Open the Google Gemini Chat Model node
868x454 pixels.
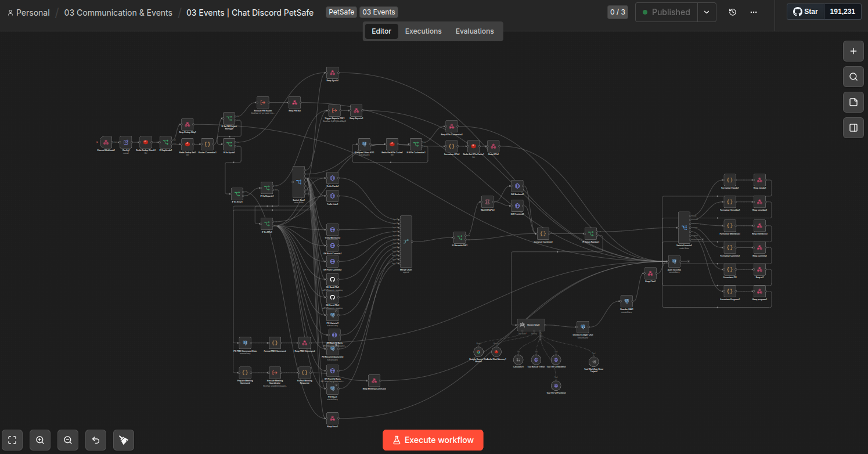coord(478,351)
